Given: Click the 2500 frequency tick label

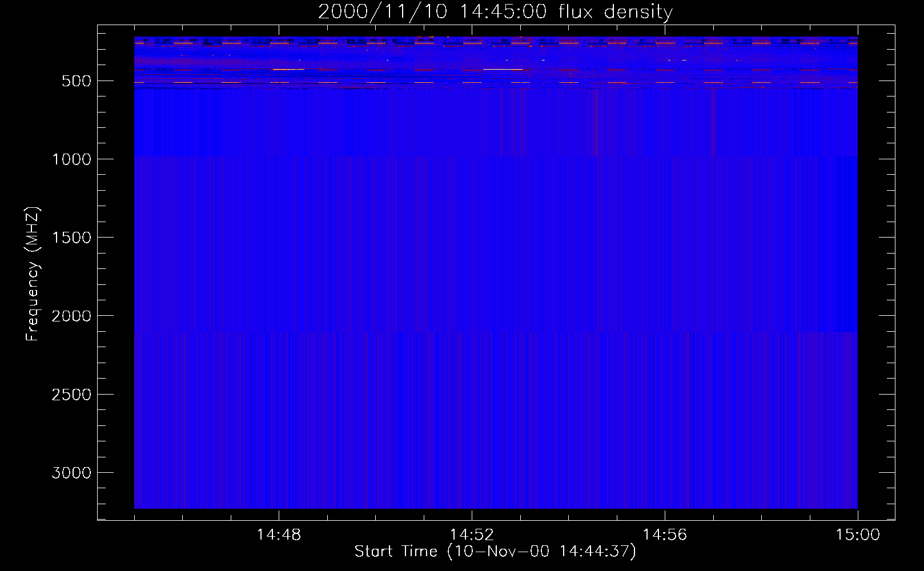Looking at the screenshot, I should click(x=71, y=395).
